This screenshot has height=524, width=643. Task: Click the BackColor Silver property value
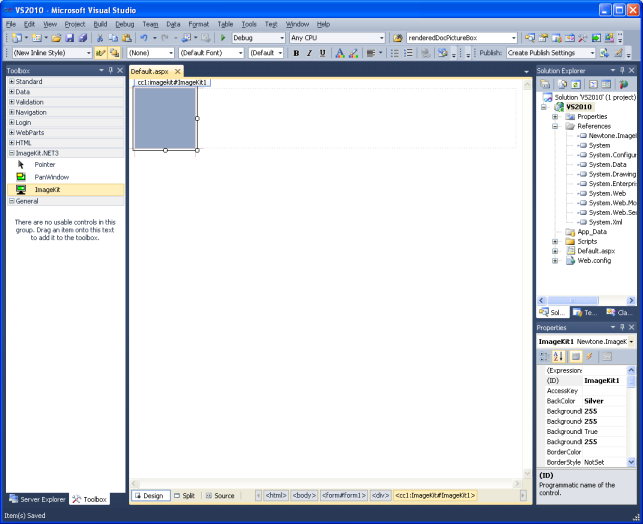click(x=604, y=401)
